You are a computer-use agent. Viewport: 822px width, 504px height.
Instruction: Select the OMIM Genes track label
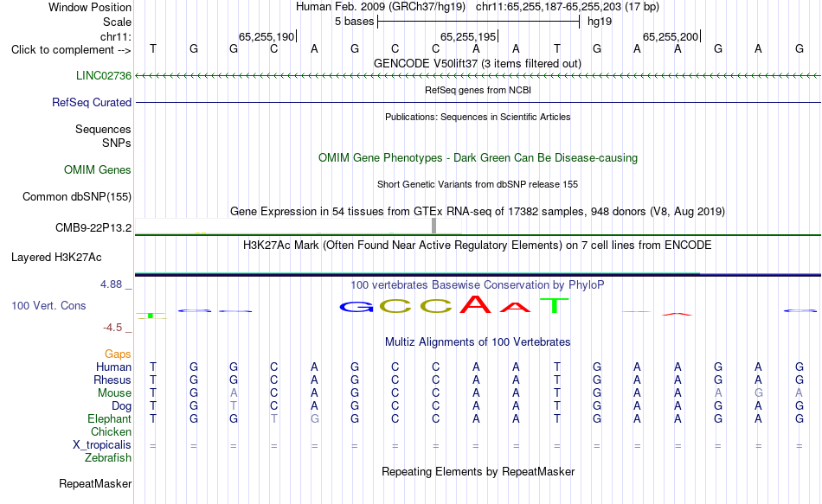pyautogui.click(x=98, y=169)
